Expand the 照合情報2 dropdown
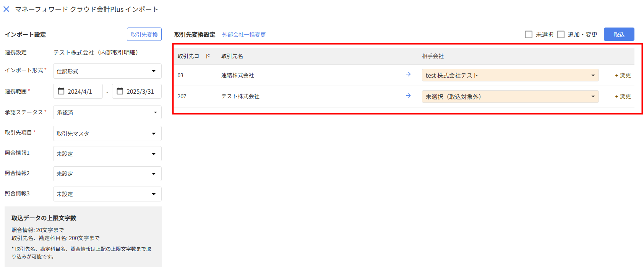The height and width of the screenshot is (276, 644). pyautogui.click(x=107, y=174)
